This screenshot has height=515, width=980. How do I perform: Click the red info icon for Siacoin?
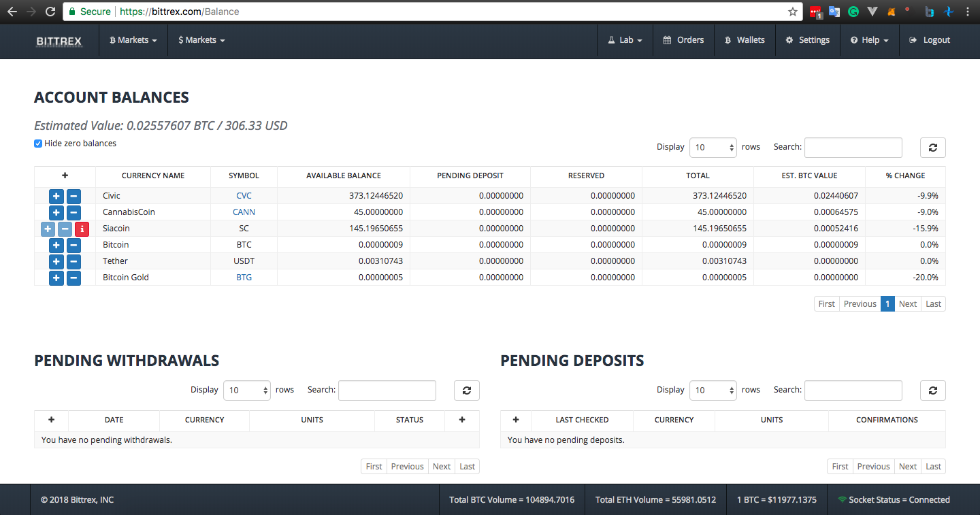[82, 229]
